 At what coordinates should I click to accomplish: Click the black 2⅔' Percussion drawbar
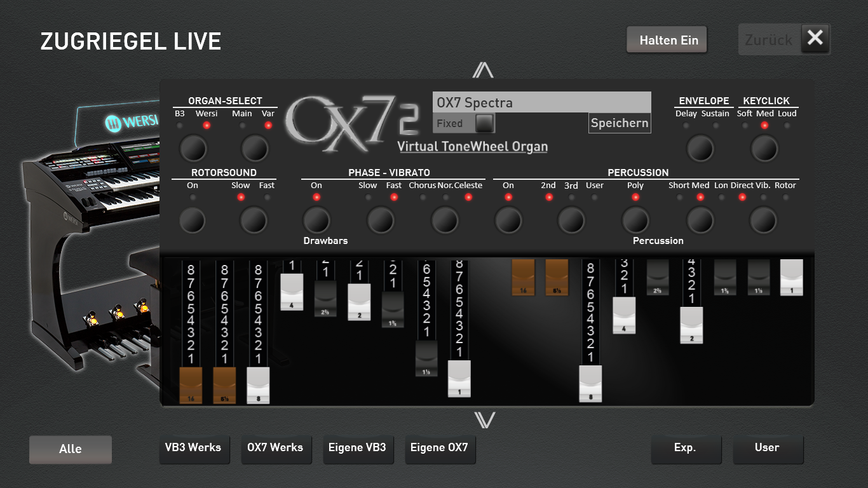coord(658,277)
